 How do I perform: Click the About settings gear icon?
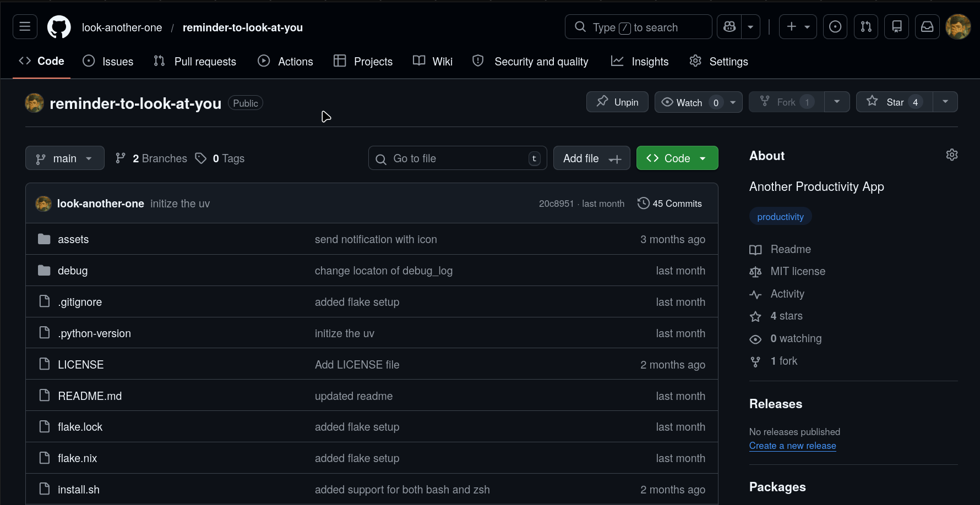pos(951,155)
